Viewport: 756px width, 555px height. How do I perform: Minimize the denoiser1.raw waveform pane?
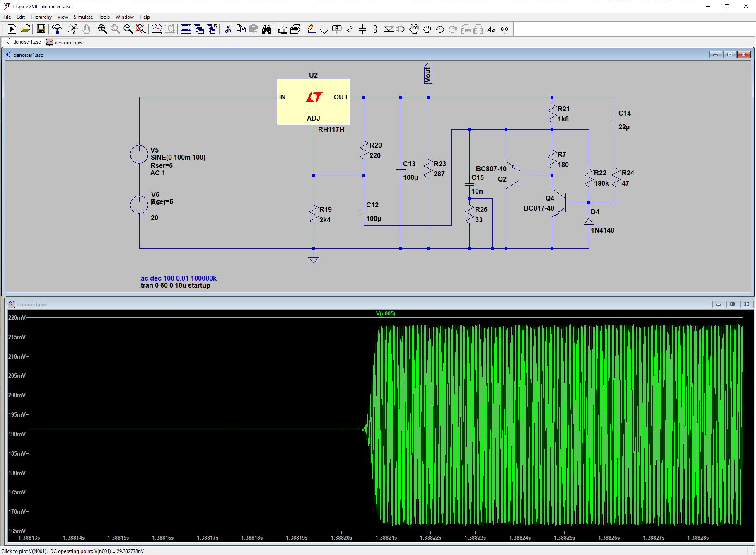[718, 304]
